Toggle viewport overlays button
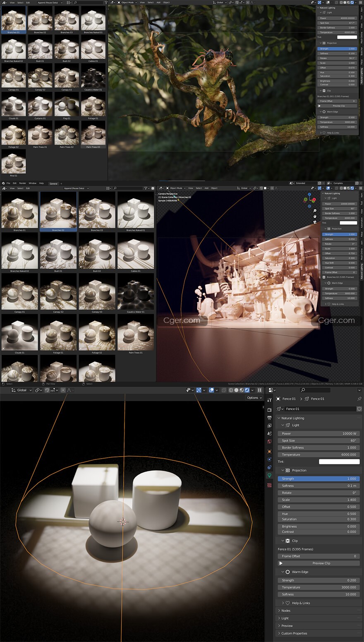 (211, 390)
